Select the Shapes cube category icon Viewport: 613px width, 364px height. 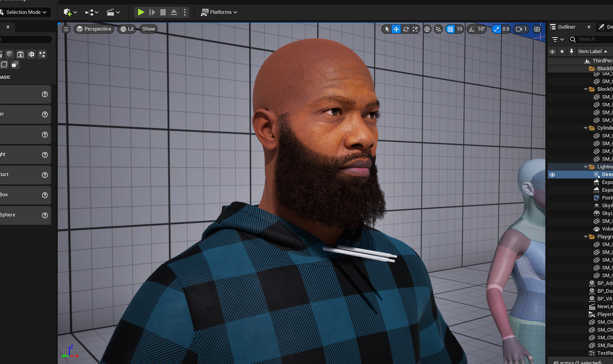click(9, 54)
